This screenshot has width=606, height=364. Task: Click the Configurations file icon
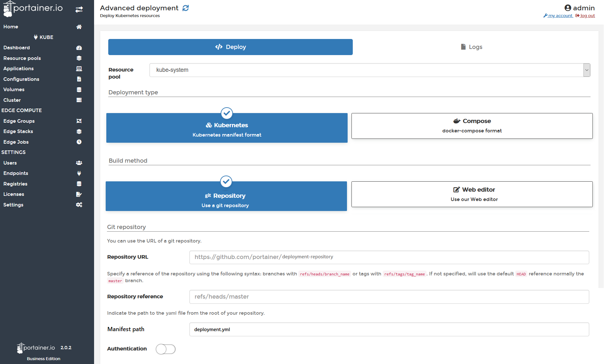(79, 79)
